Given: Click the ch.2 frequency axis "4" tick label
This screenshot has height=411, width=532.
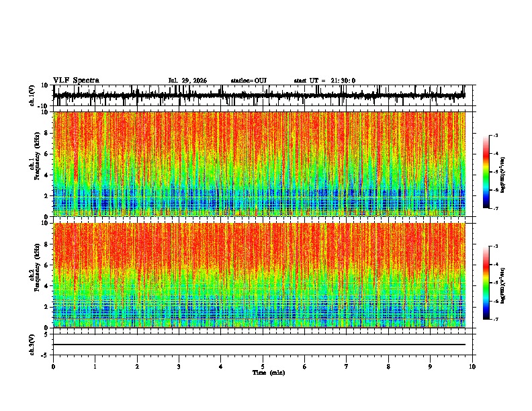Looking at the screenshot, I should [47, 286].
